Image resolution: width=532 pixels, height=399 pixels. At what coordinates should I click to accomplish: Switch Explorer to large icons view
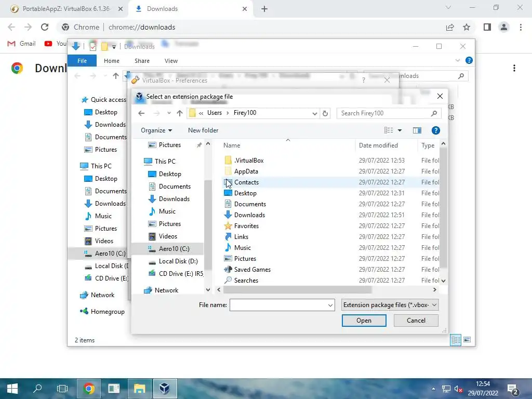point(467,340)
